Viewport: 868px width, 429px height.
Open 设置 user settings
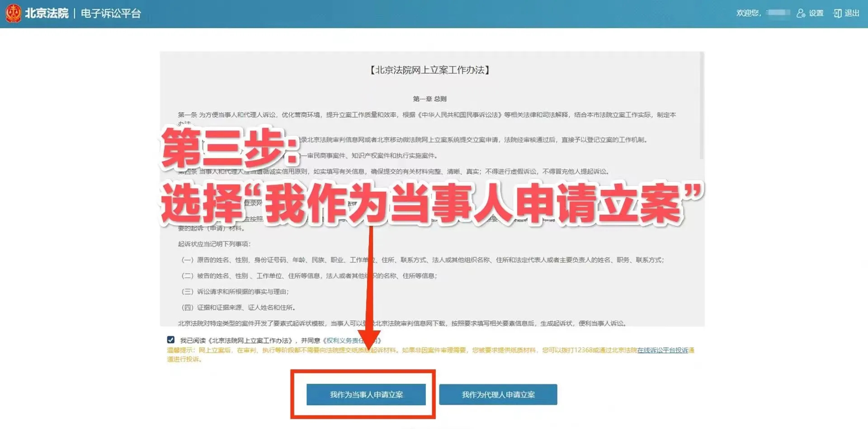click(x=810, y=13)
